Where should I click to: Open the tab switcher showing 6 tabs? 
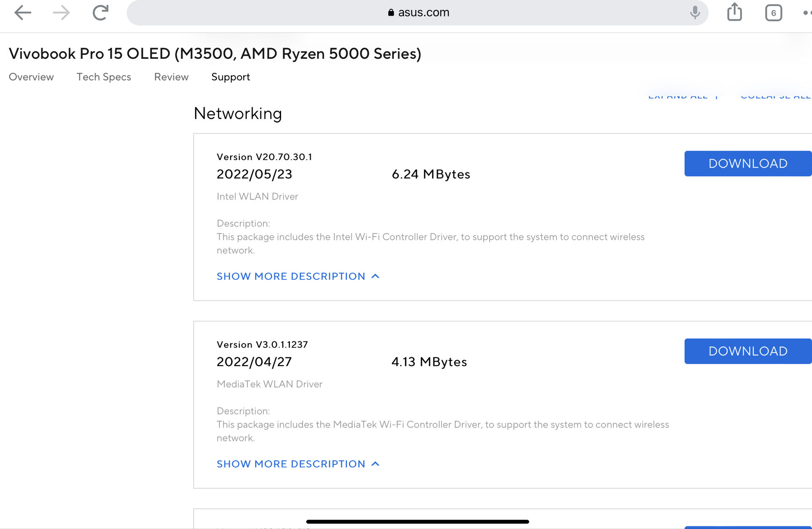pyautogui.click(x=773, y=13)
